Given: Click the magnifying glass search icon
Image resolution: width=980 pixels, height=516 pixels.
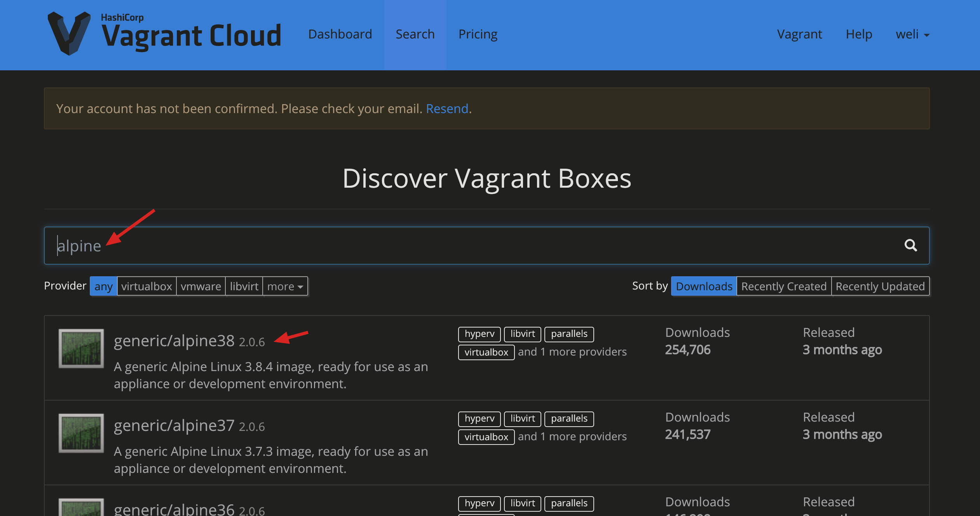Looking at the screenshot, I should click(910, 245).
